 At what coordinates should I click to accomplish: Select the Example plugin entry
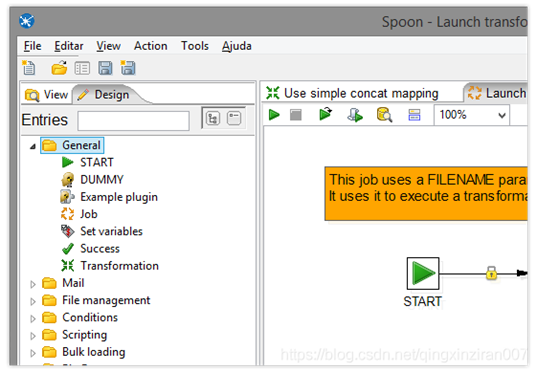pyautogui.click(x=109, y=197)
